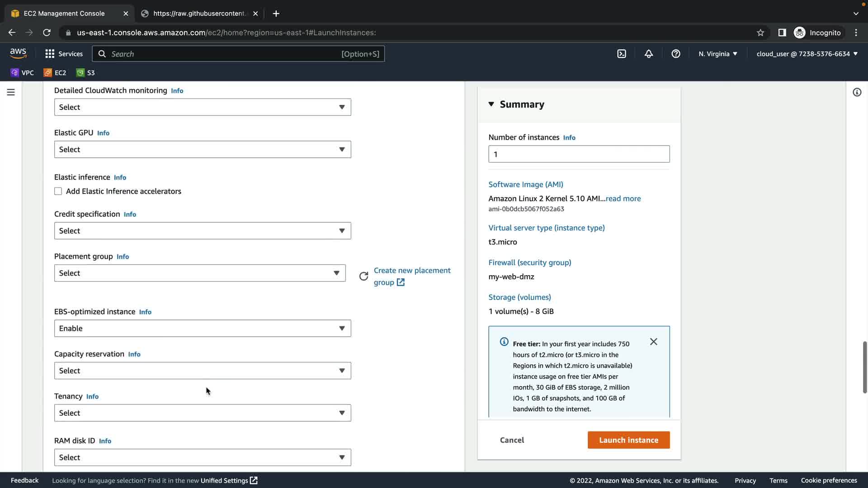Dismiss the Free tier info box
Viewport: 868px width, 488px height.
click(x=653, y=342)
